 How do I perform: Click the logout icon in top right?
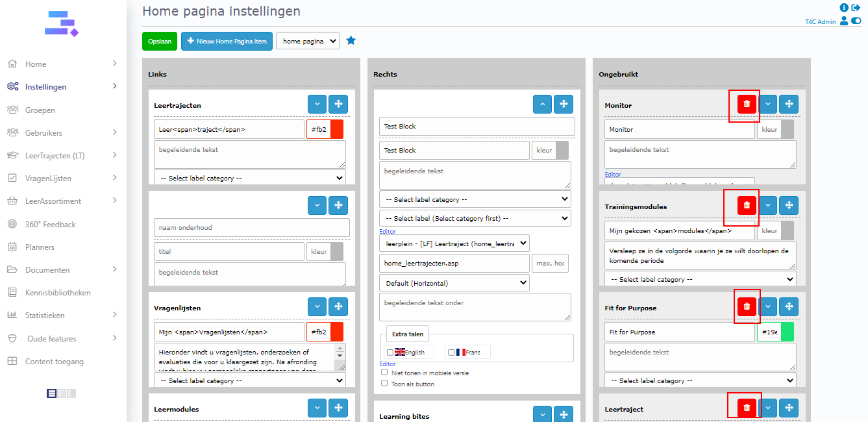tap(856, 8)
